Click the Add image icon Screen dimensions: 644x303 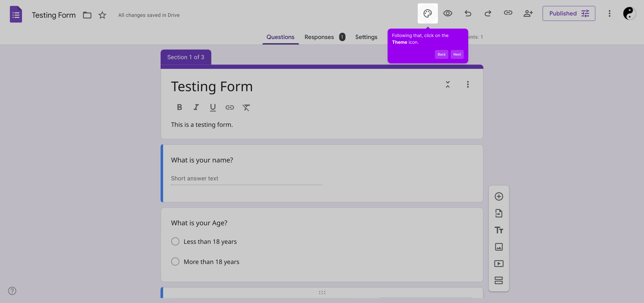pyautogui.click(x=499, y=247)
